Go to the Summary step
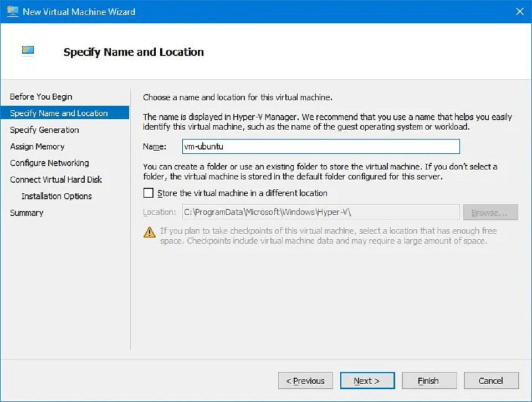Screen dimensions: 532x402 pyautogui.click(x=27, y=213)
